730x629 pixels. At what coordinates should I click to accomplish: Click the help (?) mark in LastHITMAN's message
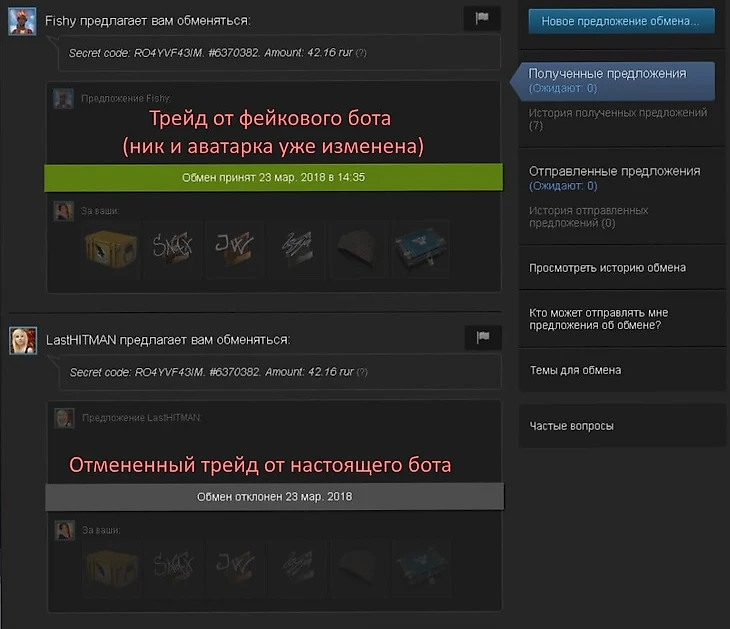362,372
